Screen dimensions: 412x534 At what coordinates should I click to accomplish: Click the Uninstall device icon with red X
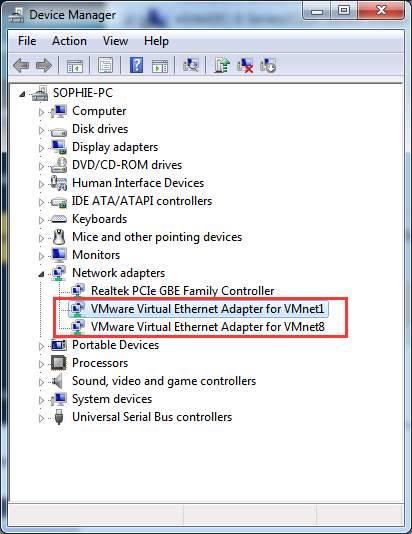pyautogui.click(x=245, y=65)
